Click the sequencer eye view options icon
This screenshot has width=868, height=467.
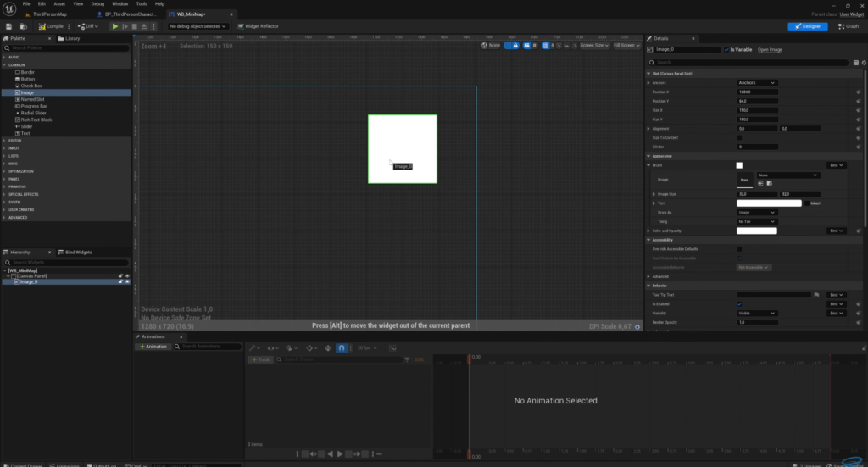[272, 348]
